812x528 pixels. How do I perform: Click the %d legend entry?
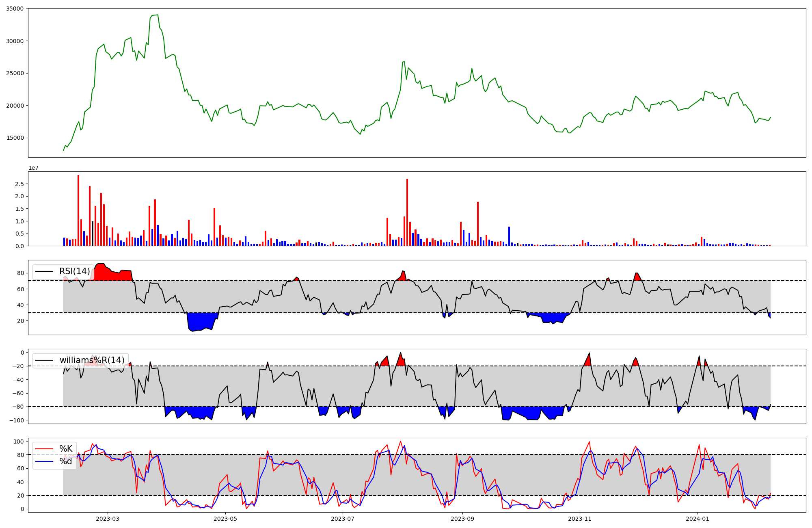[66, 461]
